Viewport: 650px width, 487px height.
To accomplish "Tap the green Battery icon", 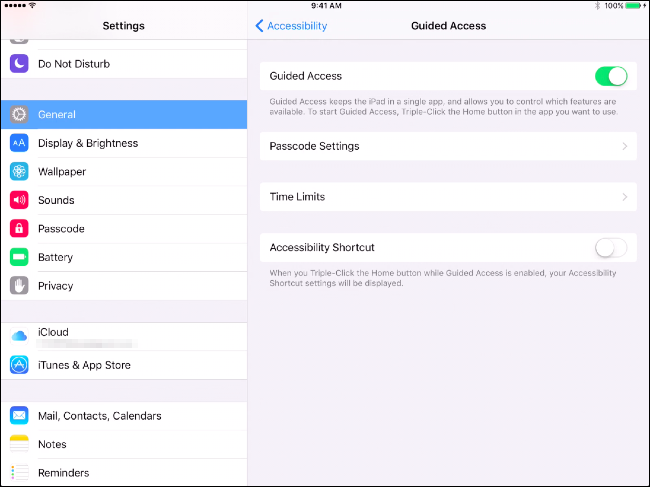I will pos(19,257).
